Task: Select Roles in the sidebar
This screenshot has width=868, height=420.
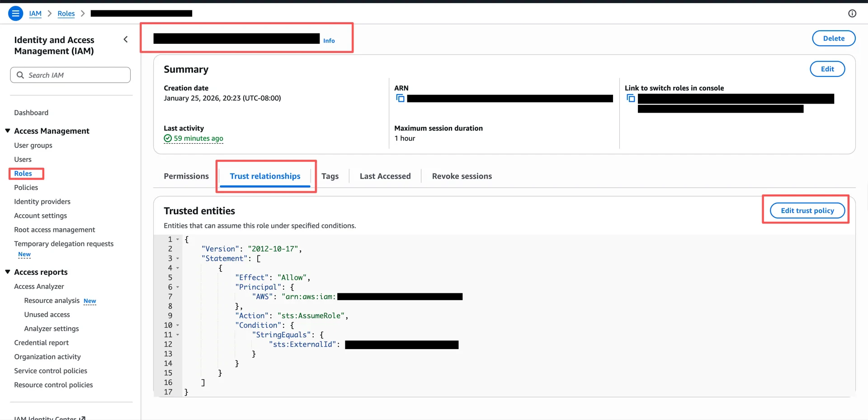Action: pyautogui.click(x=23, y=173)
